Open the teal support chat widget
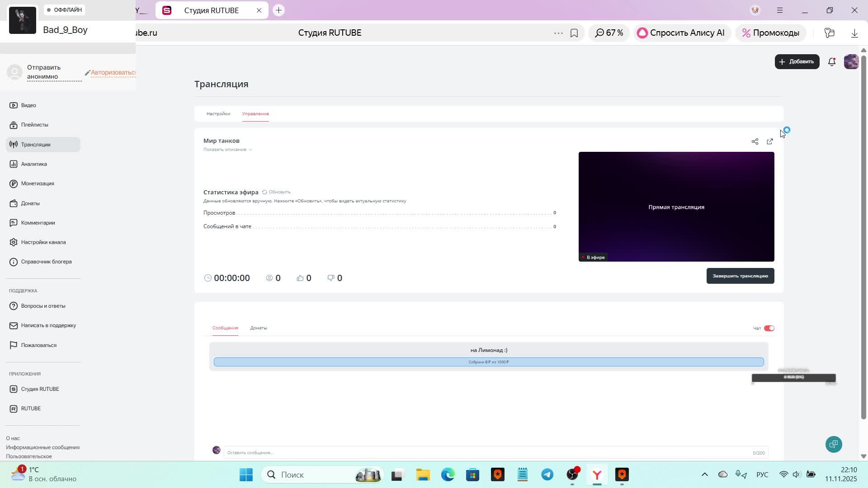This screenshot has height=488, width=868. pos(833,444)
